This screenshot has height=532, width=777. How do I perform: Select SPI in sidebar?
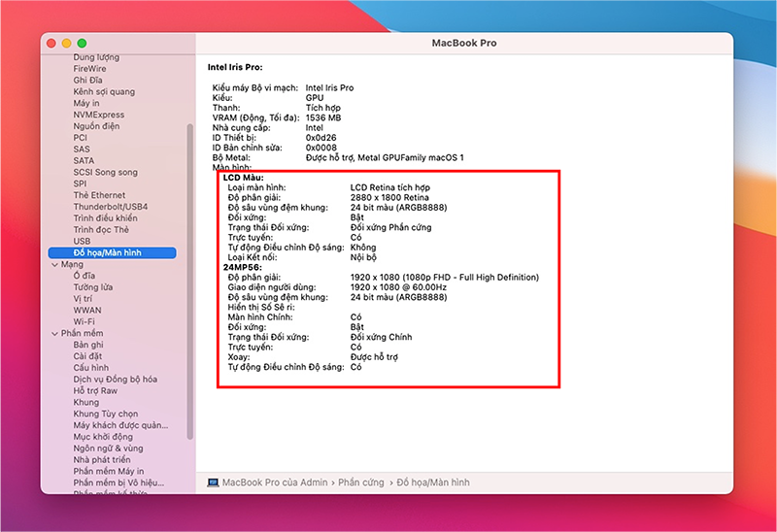[x=80, y=183]
